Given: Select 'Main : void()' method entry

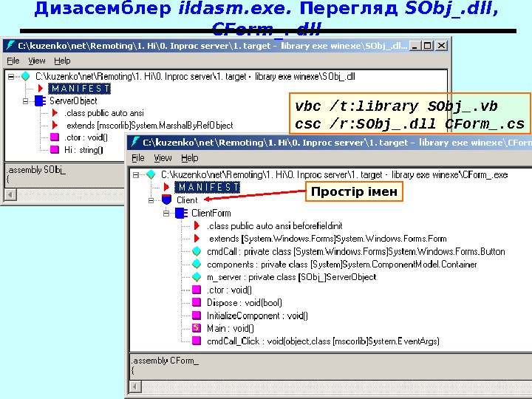Looking at the screenshot, I should 231,328.
